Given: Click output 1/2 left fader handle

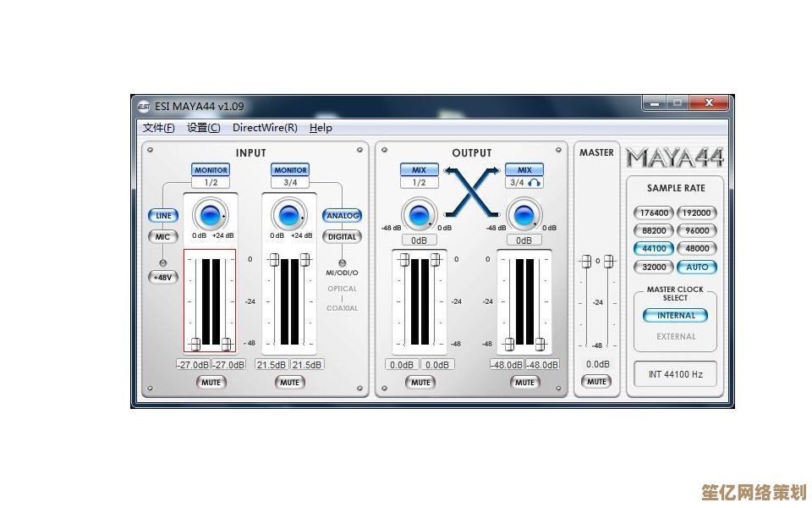Looking at the screenshot, I should point(404,260).
